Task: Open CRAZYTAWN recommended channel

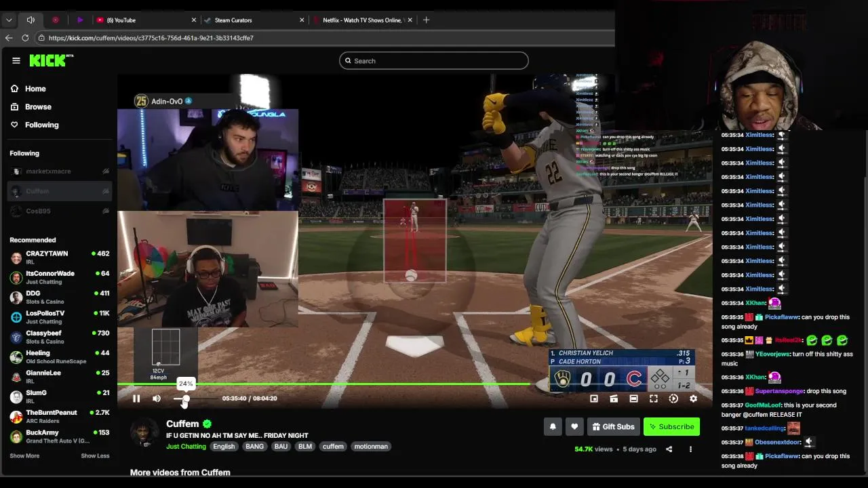Action: click(60, 258)
